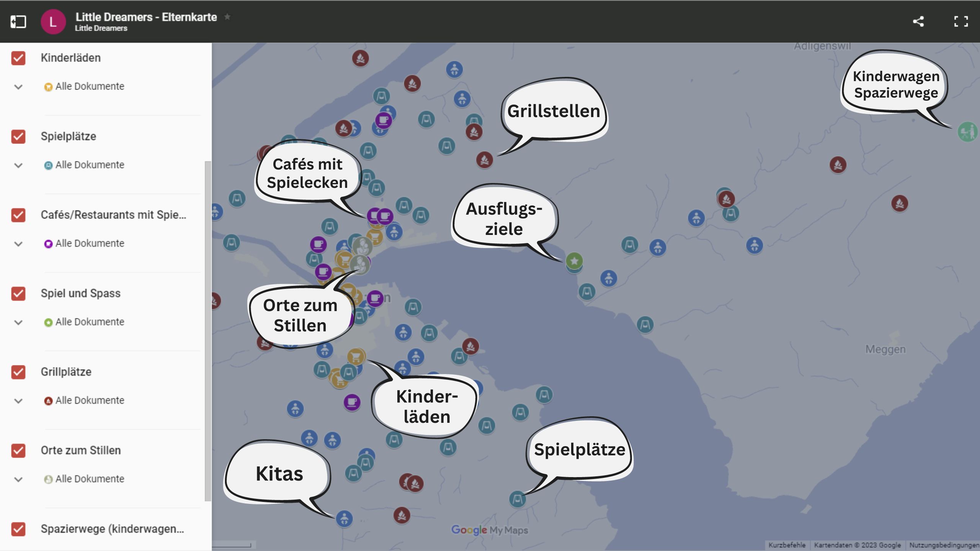Screen dimensions: 980x551
Task: Click the purple café marker below Kinderläden list
Action: (352, 402)
